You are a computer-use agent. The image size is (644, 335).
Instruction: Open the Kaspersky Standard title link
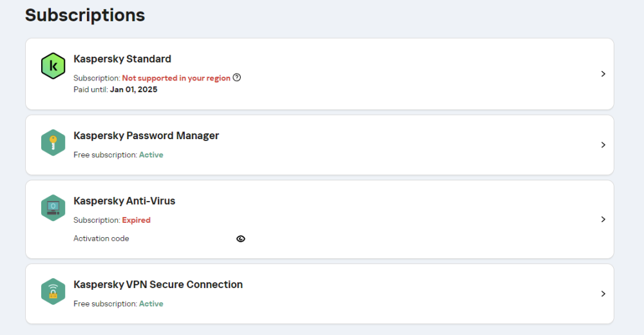122,59
